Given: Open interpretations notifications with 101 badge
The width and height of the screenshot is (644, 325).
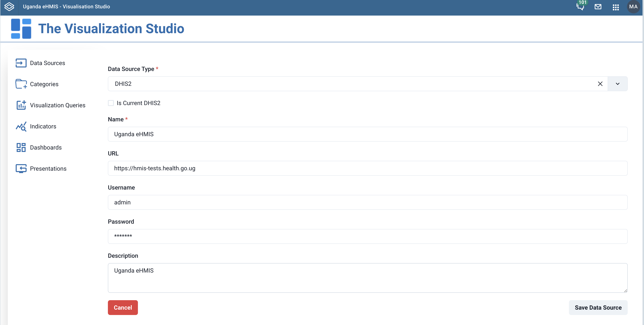Looking at the screenshot, I should tap(580, 7).
